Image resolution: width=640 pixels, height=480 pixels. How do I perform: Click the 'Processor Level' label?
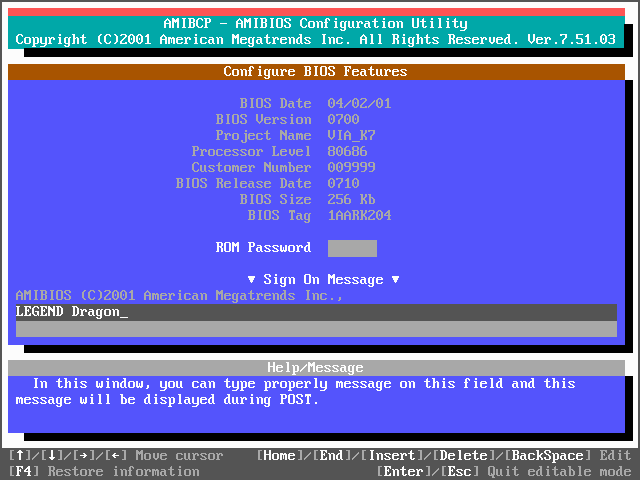251,151
